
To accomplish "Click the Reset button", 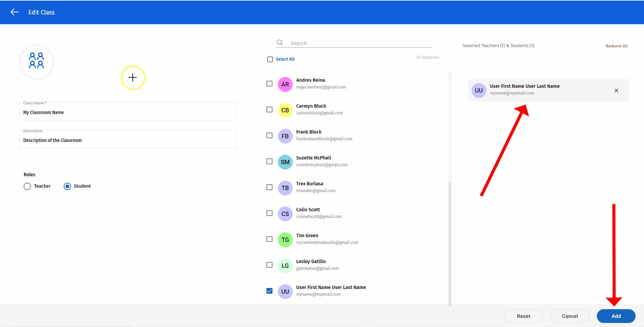I will click(x=523, y=316).
